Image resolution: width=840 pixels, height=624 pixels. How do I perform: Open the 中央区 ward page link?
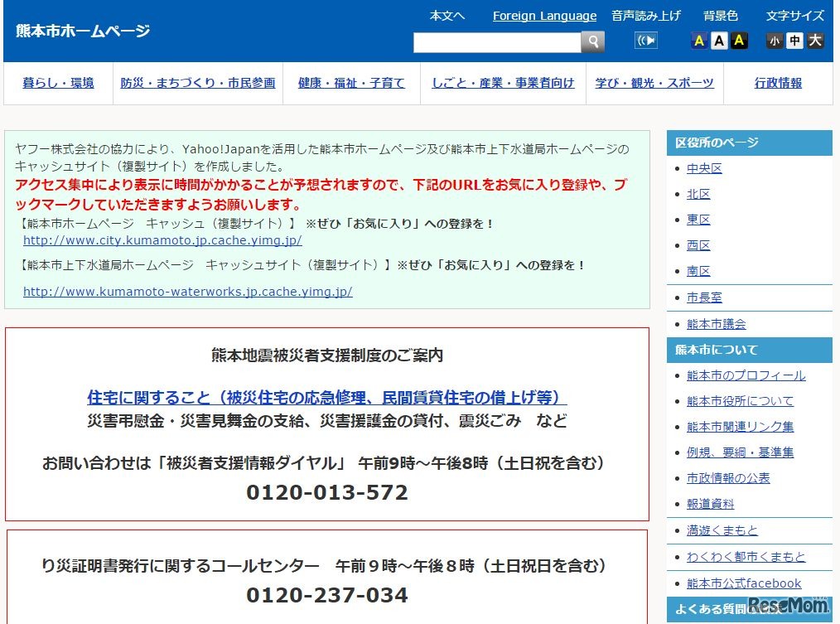704,168
